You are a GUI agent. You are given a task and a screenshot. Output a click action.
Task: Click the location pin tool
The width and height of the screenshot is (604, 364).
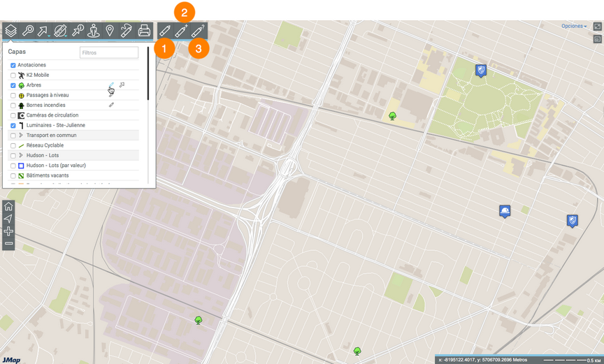110,31
